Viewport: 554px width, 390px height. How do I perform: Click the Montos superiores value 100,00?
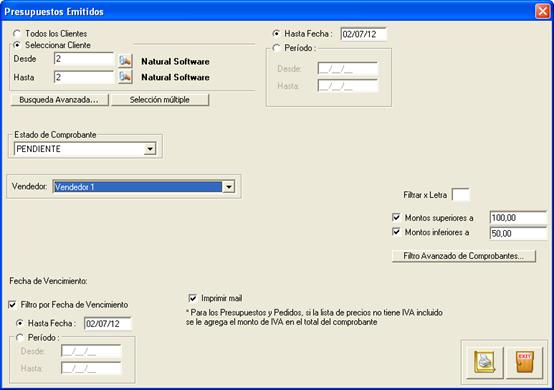click(518, 218)
